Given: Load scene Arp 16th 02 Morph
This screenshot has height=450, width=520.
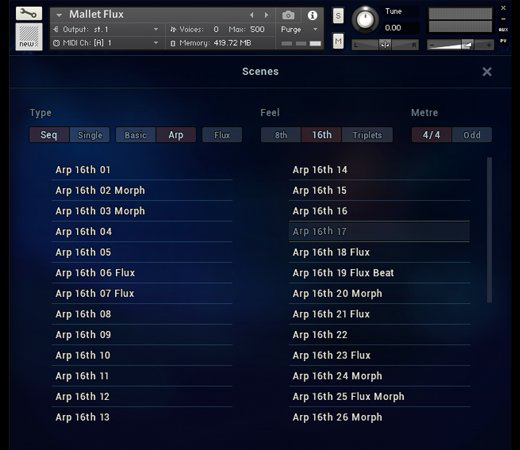Looking at the screenshot, I should click(x=142, y=191).
